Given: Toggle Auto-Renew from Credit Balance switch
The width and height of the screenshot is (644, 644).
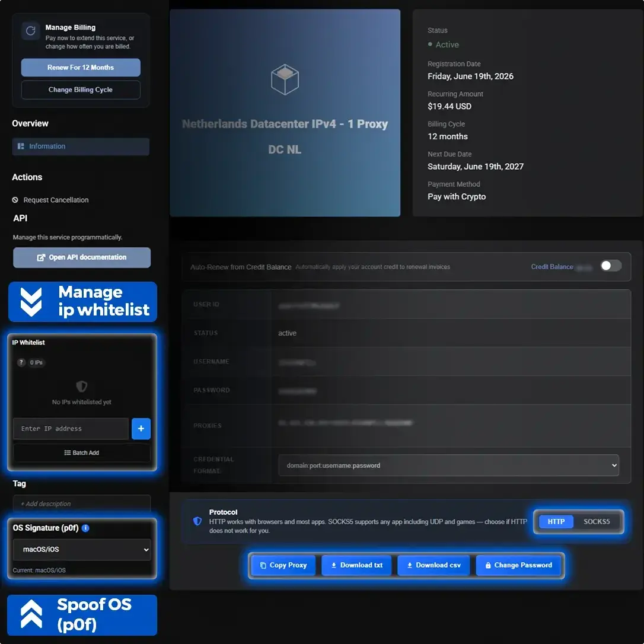Looking at the screenshot, I should [611, 266].
